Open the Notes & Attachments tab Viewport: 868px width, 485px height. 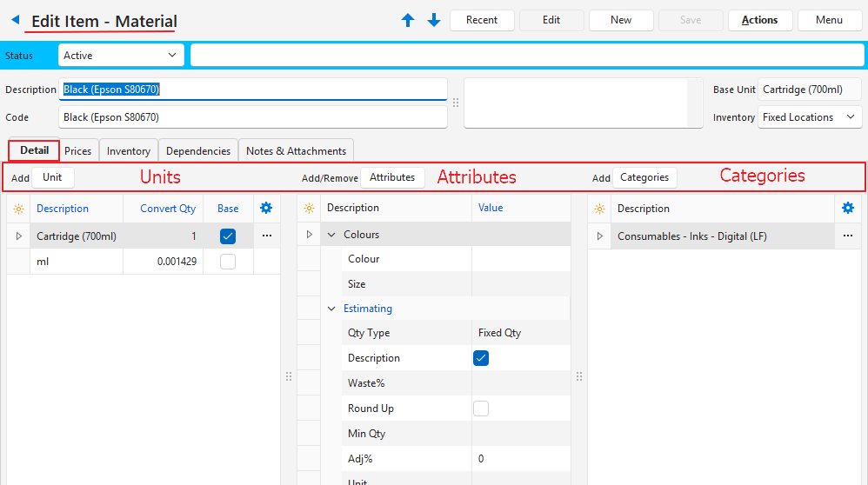297,151
